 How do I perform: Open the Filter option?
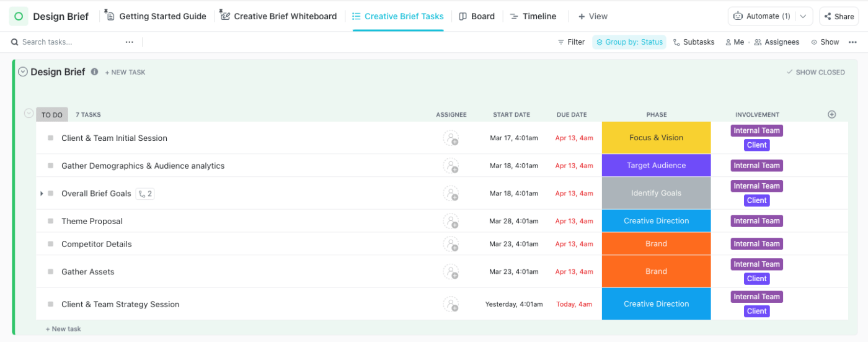570,42
